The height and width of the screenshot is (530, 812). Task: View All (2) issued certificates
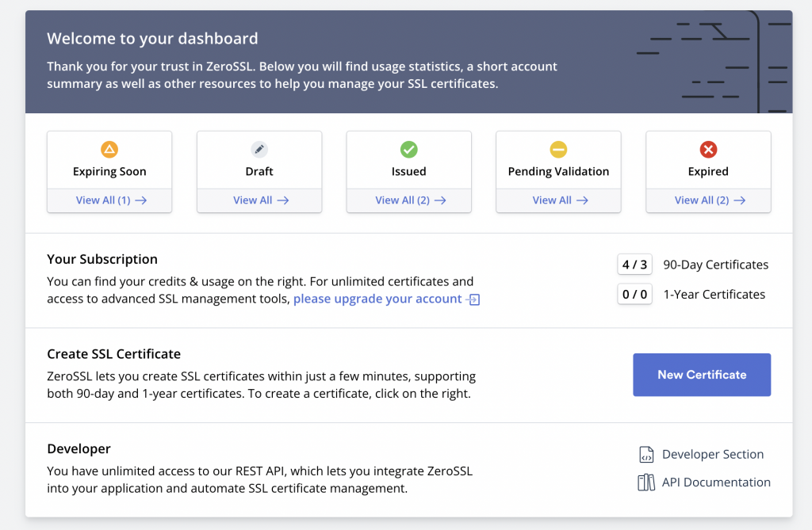point(410,200)
